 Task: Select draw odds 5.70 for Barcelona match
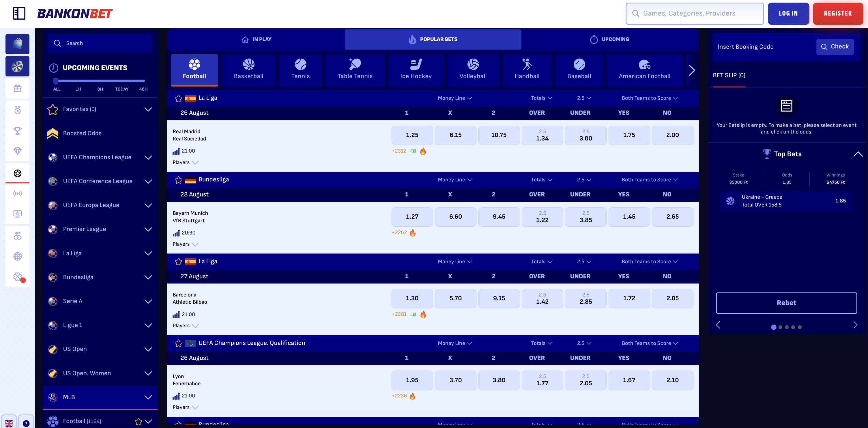pos(455,298)
